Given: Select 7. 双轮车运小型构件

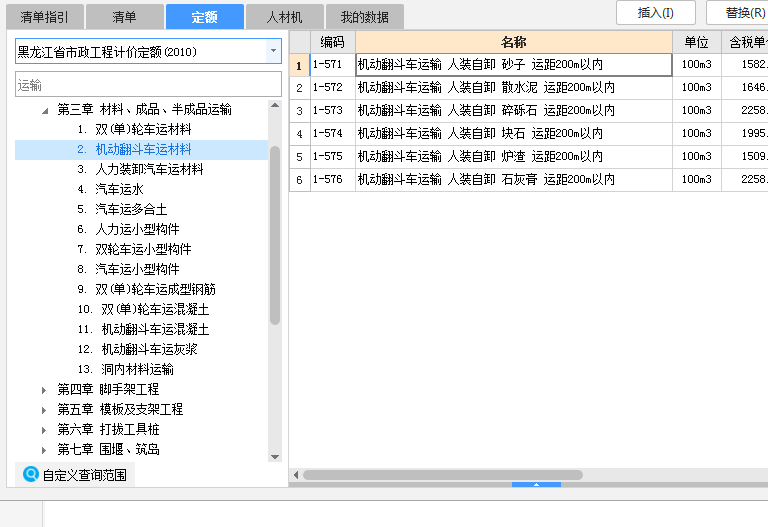Looking at the screenshot, I should (134, 249).
